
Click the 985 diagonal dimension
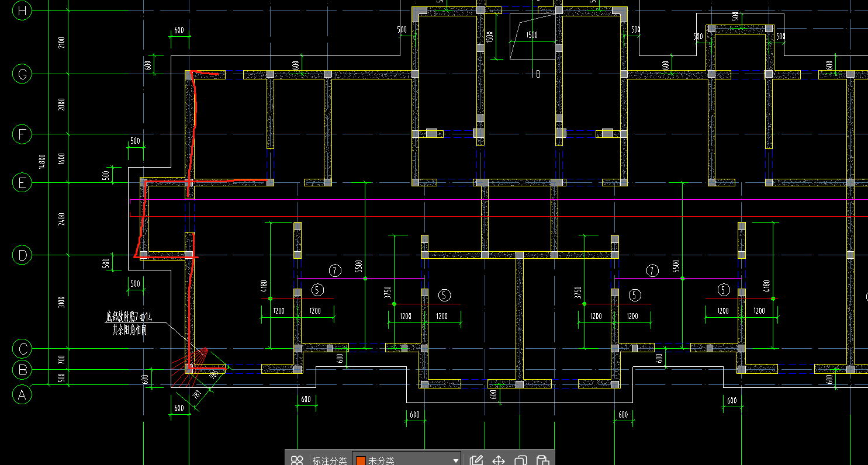[x=213, y=373]
